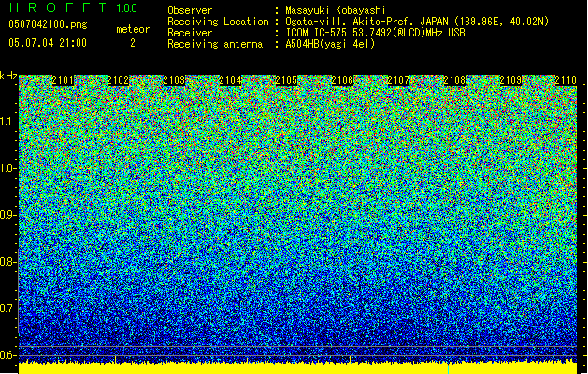The image size is (588, 374).
Task: Click time marker 2110
Action: pos(566,80)
